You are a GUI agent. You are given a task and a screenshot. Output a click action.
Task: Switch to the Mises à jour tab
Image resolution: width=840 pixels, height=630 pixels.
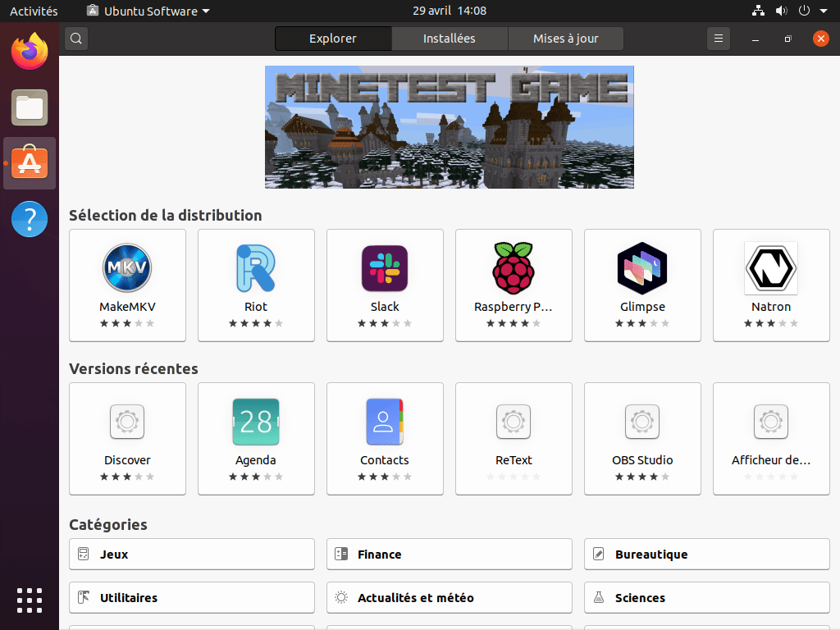[566, 39]
